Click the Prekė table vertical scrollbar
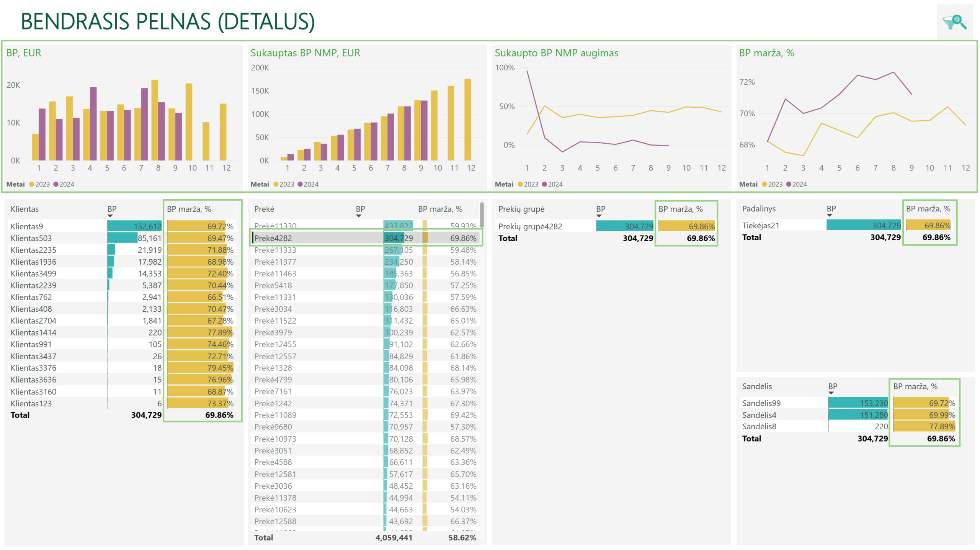The height and width of the screenshot is (550, 980). pos(482,214)
